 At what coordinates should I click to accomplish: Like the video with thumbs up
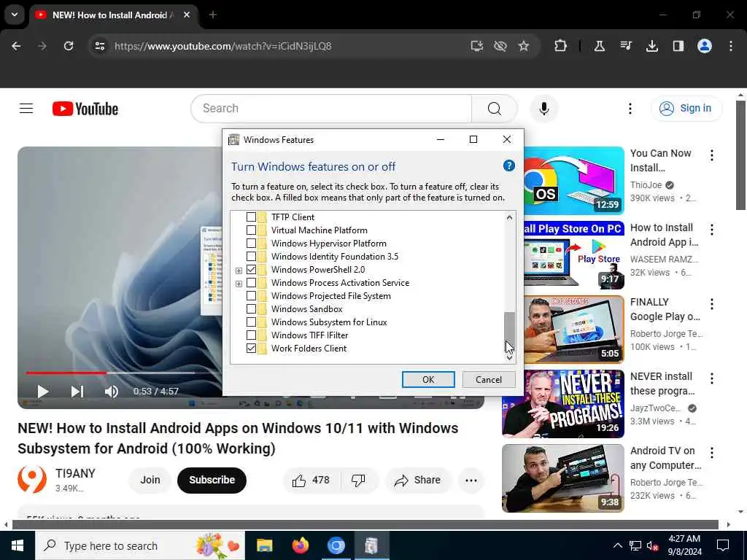tap(311, 480)
